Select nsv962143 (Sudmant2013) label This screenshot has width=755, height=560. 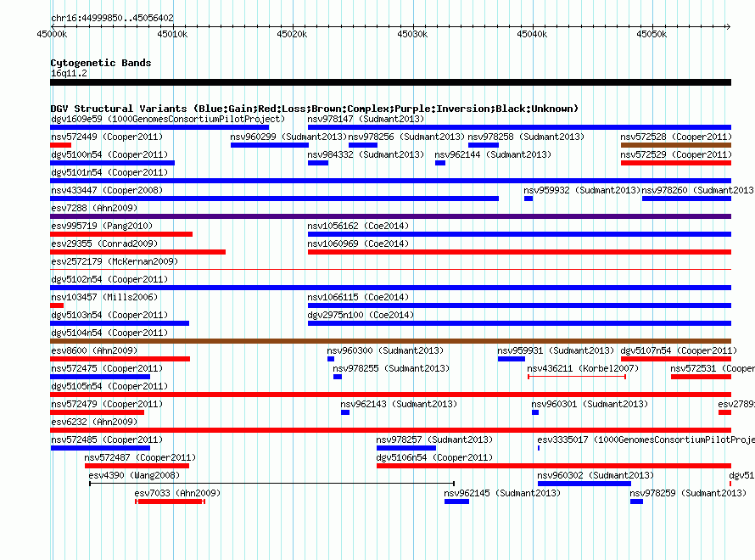click(399, 404)
